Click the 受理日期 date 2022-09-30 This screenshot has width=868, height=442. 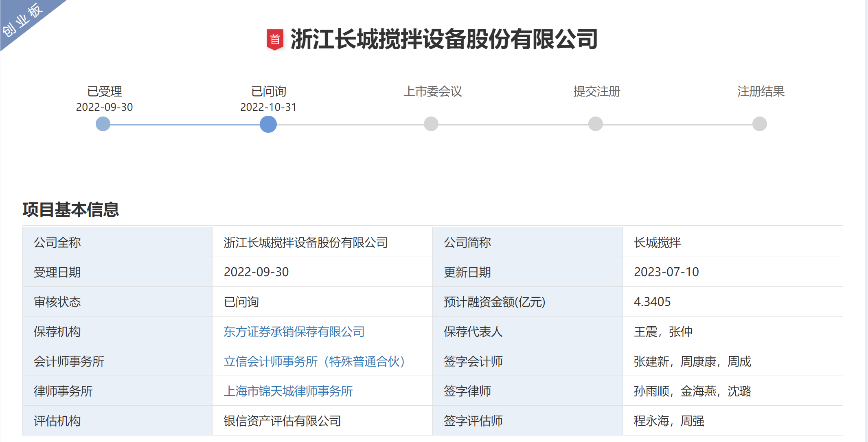pos(256,272)
